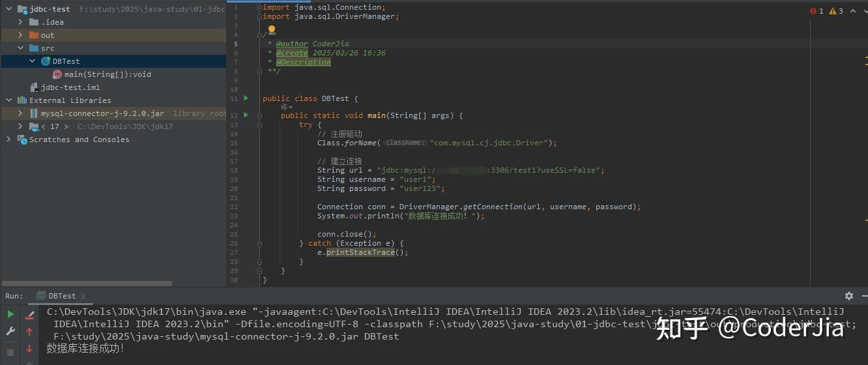
Task: Select .idea folder label
Action: pyautogui.click(x=52, y=22)
